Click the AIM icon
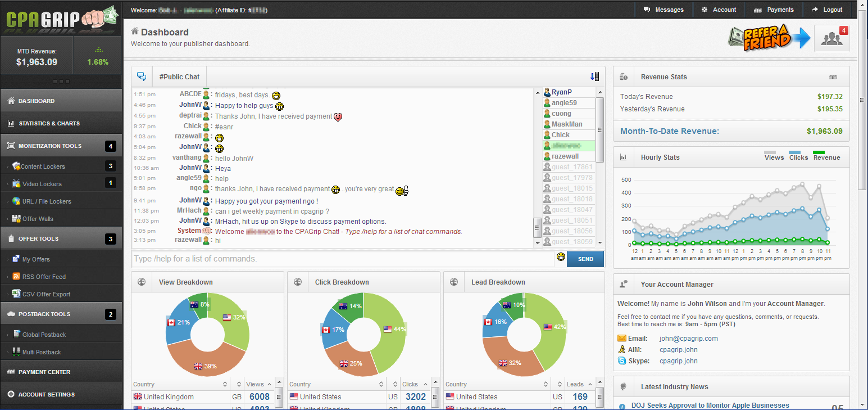Viewport: 868px width, 410px height. click(x=622, y=350)
